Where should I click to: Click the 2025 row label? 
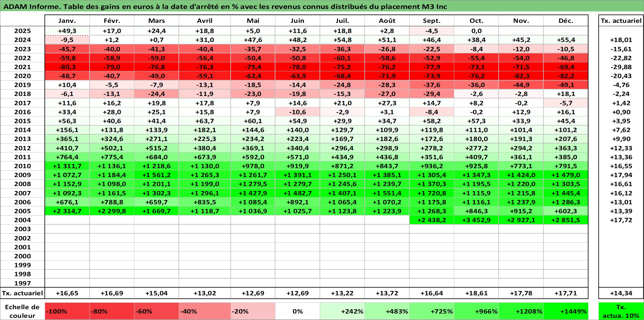pyautogui.click(x=23, y=31)
